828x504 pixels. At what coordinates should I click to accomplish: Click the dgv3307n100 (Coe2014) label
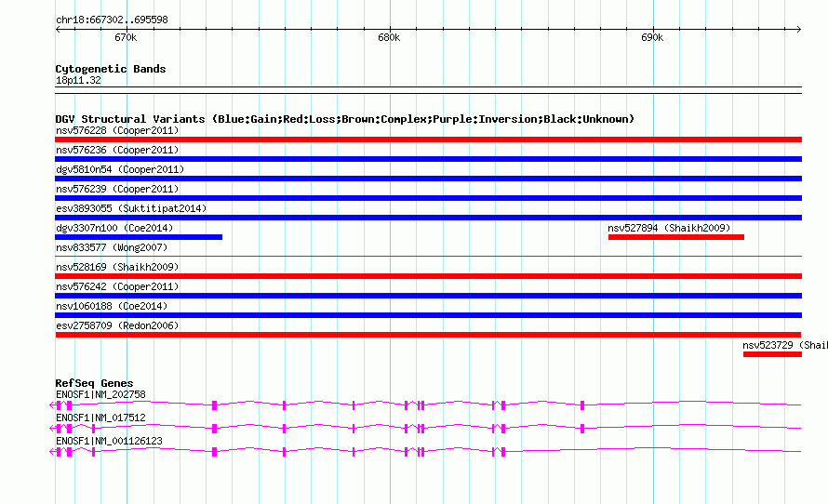pyautogui.click(x=114, y=228)
